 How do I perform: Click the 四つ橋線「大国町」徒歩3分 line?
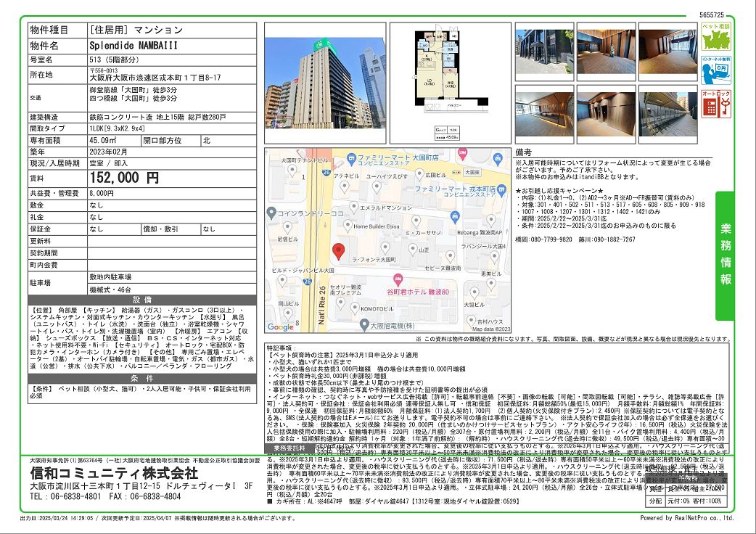(133, 99)
